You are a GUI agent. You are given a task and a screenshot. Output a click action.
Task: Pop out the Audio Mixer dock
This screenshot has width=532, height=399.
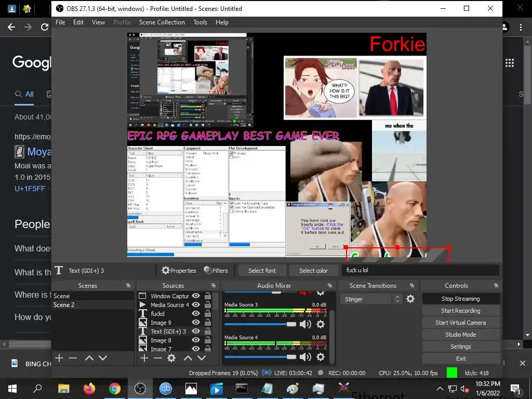tap(330, 286)
